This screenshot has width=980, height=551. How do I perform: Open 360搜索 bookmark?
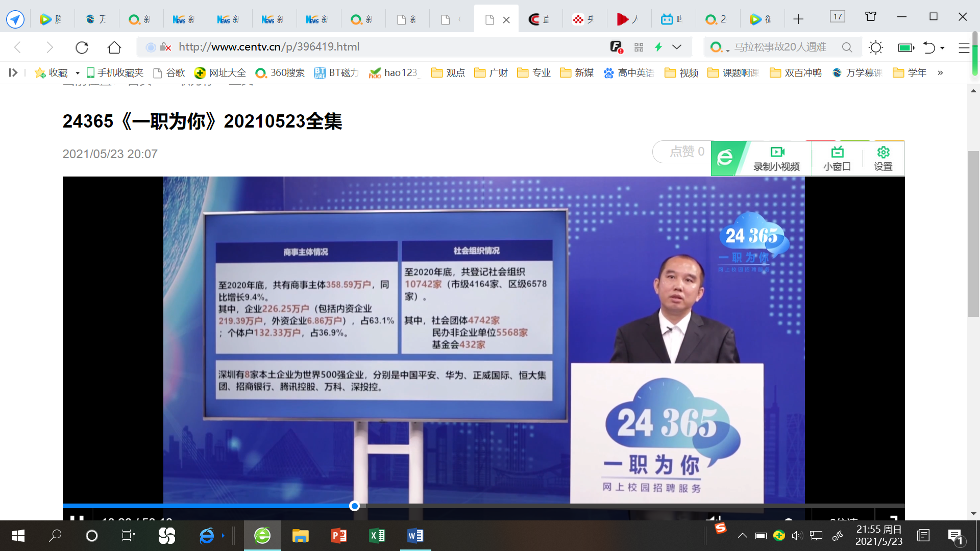click(x=280, y=73)
